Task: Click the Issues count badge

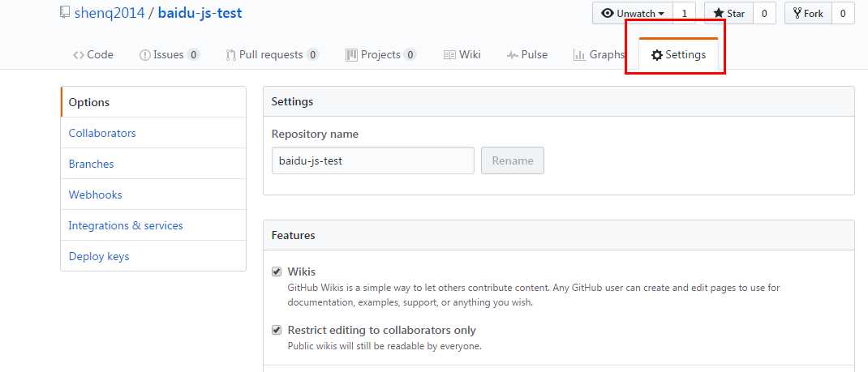Action: pyautogui.click(x=193, y=55)
